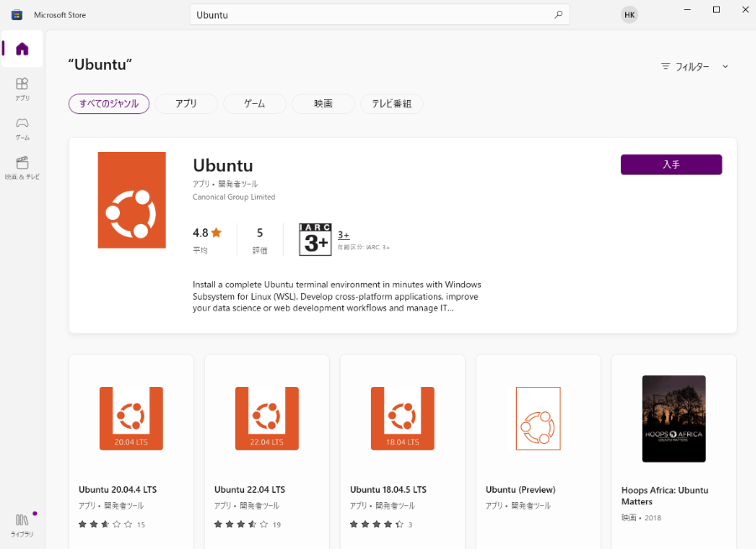Screen dimensions: 756x554
Task: Open Hoops Africa: Ubuntu Matters title
Action: tap(665, 495)
